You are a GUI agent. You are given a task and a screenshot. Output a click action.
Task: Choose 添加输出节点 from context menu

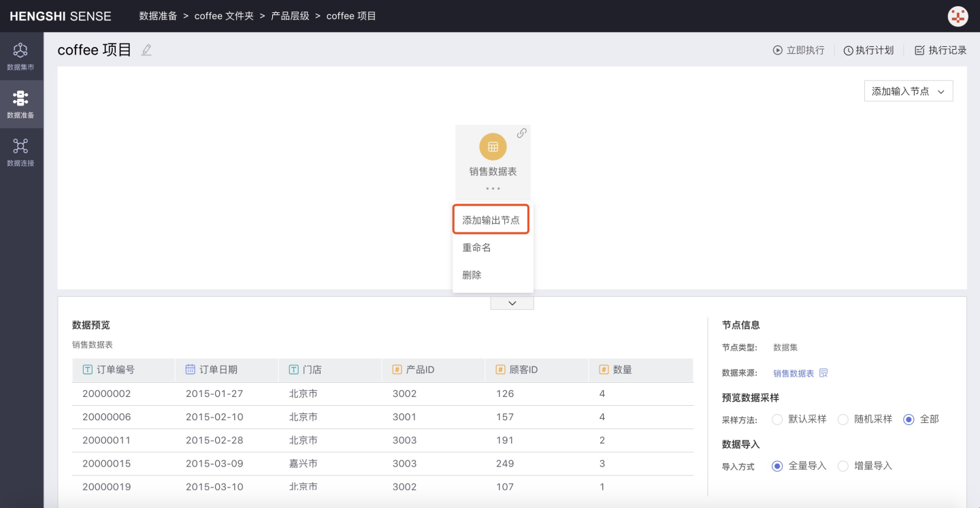(x=491, y=220)
